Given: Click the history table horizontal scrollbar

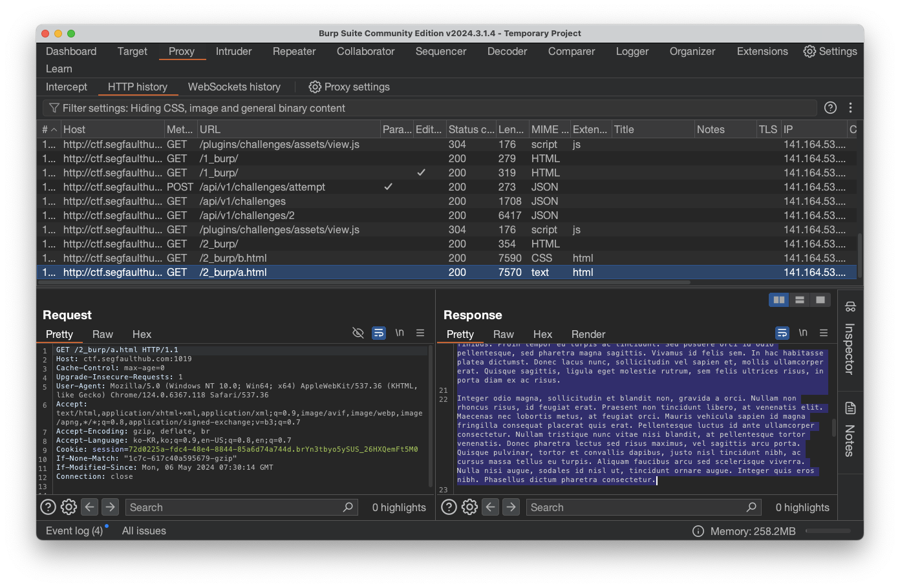Looking at the screenshot, I should pyautogui.click(x=365, y=282).
